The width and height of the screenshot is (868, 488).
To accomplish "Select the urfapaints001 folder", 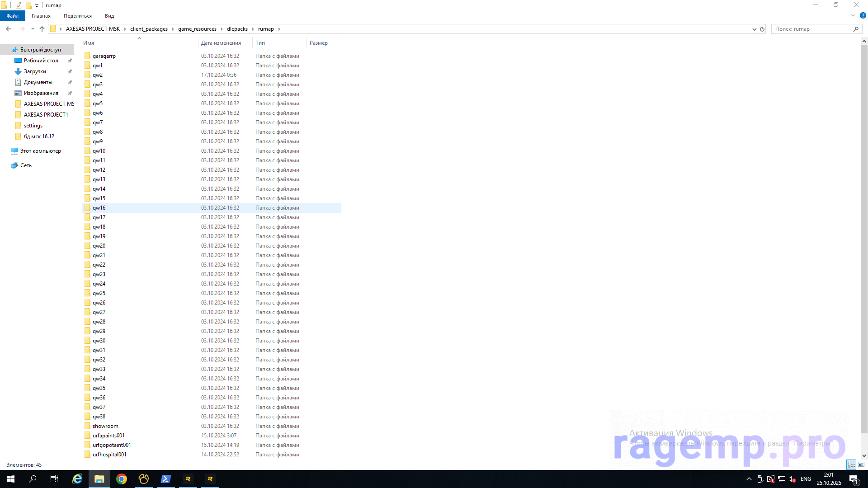I will tap(108, 436).
